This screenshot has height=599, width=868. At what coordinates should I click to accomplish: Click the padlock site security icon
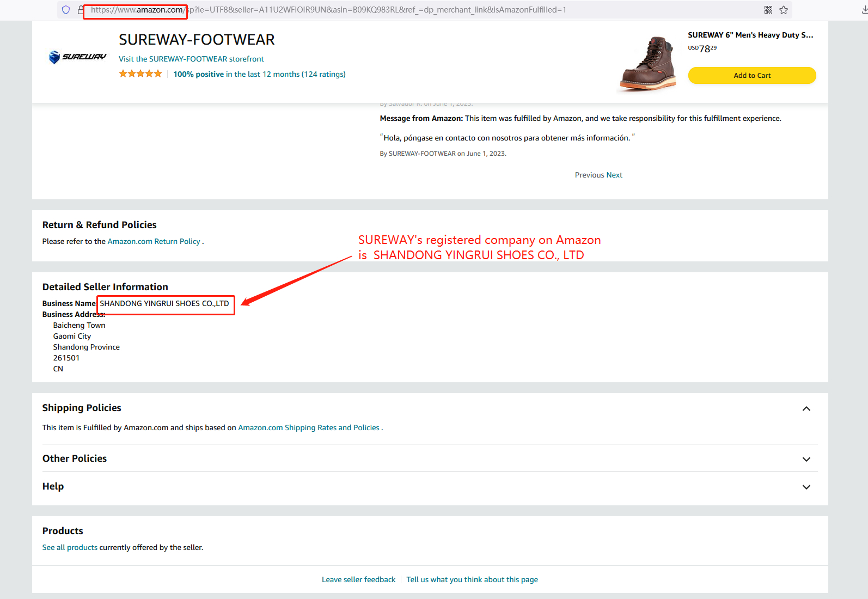(81, 10)
